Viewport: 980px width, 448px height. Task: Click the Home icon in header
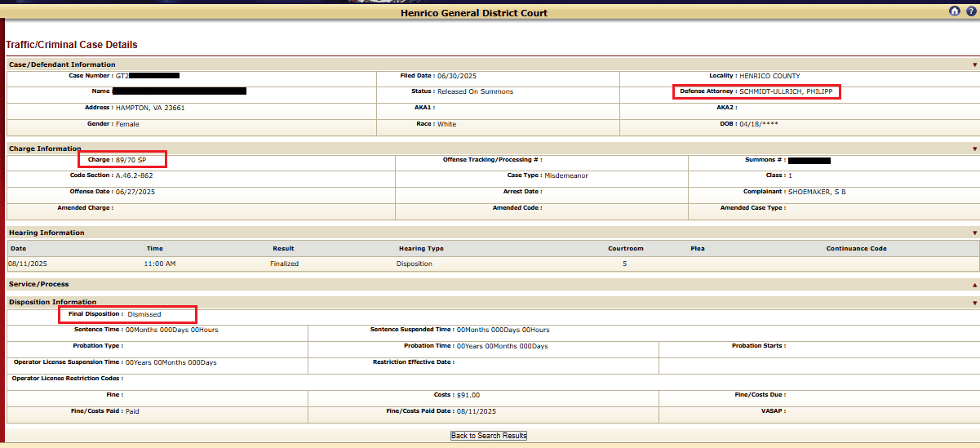point(955,11)
